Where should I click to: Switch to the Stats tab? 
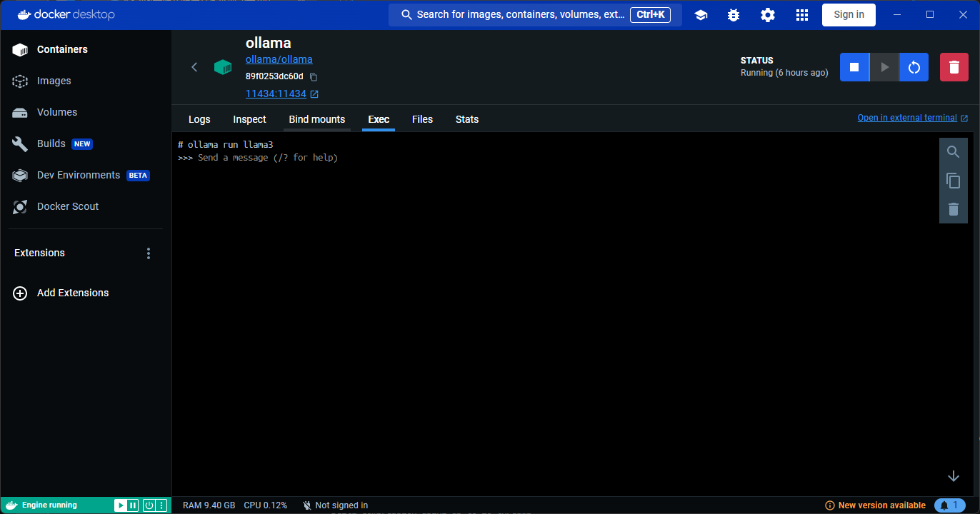click(x=467, y=119)
